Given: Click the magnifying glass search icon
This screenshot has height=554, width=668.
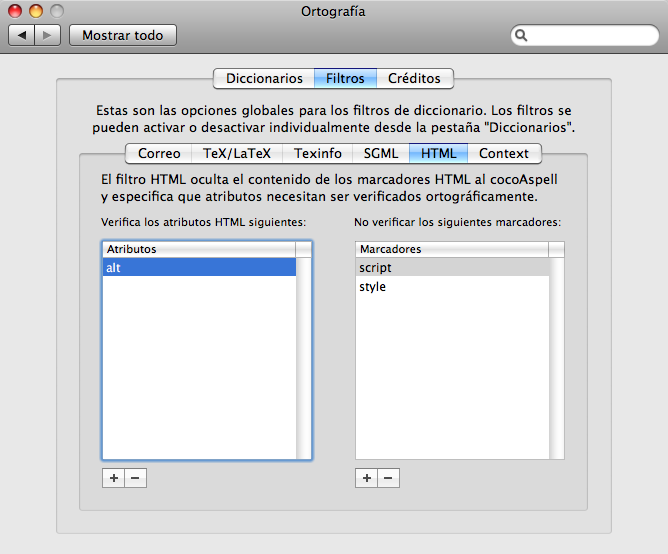Looking at the screenshot, I should tap(521, 35).
